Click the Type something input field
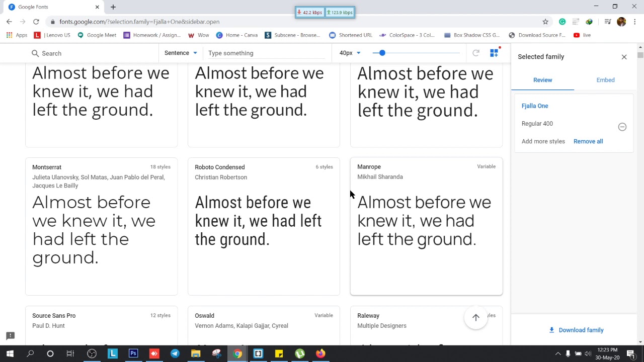 click(267, 53)
